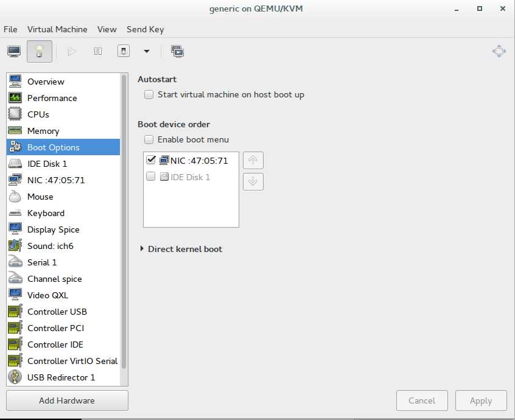
Task: Open the View menu
Action: [x=107, y=29]
